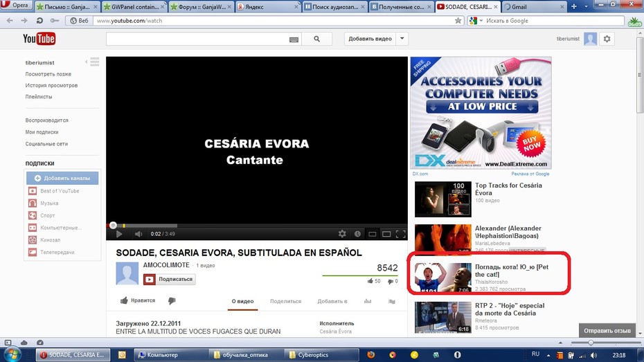
Task: Reload the page with the refresh icon
Action: click(39, 21)
